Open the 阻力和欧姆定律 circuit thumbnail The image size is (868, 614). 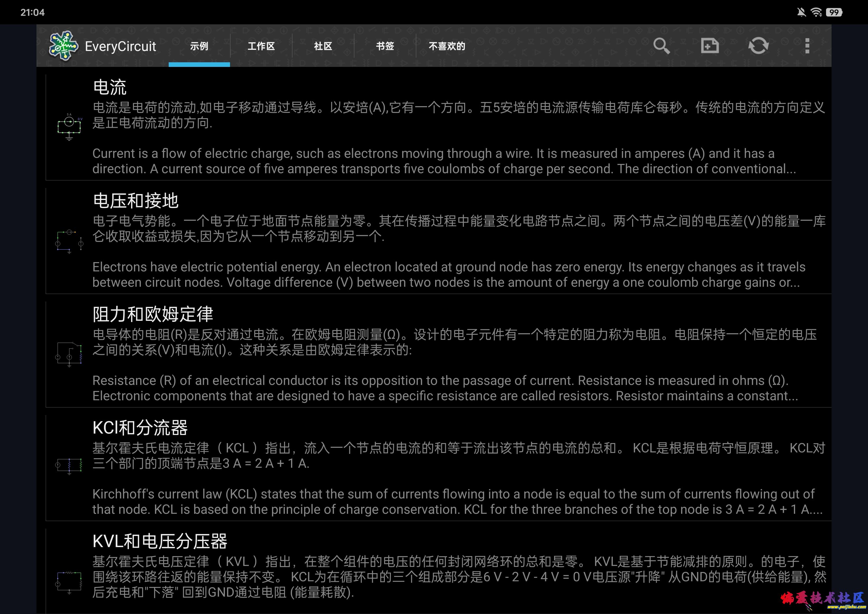69,354
